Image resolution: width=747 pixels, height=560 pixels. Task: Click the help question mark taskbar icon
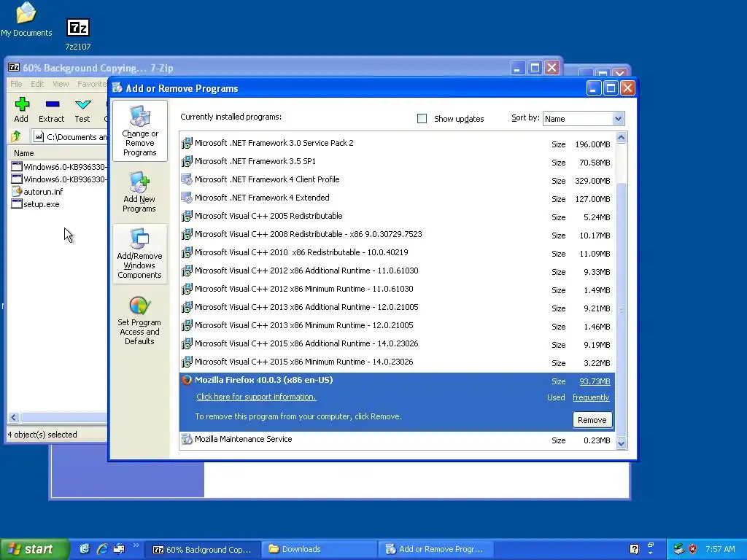[x=634, y=549]
